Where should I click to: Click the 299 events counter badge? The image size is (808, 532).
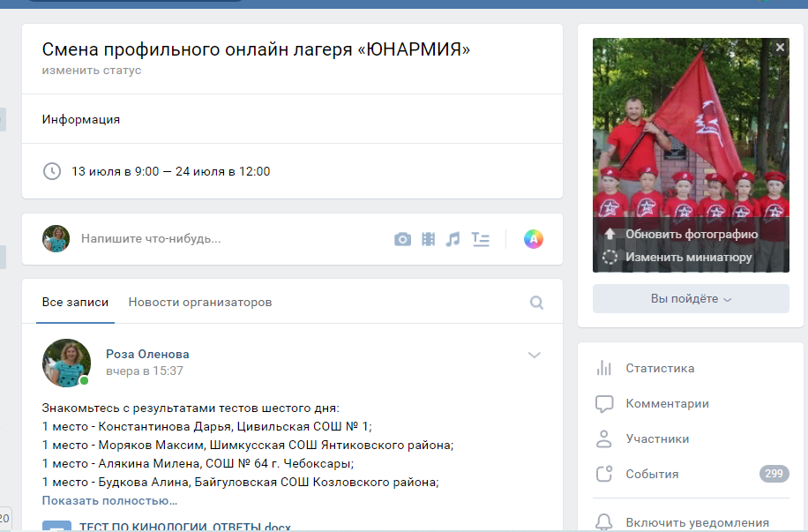(774, 473)
